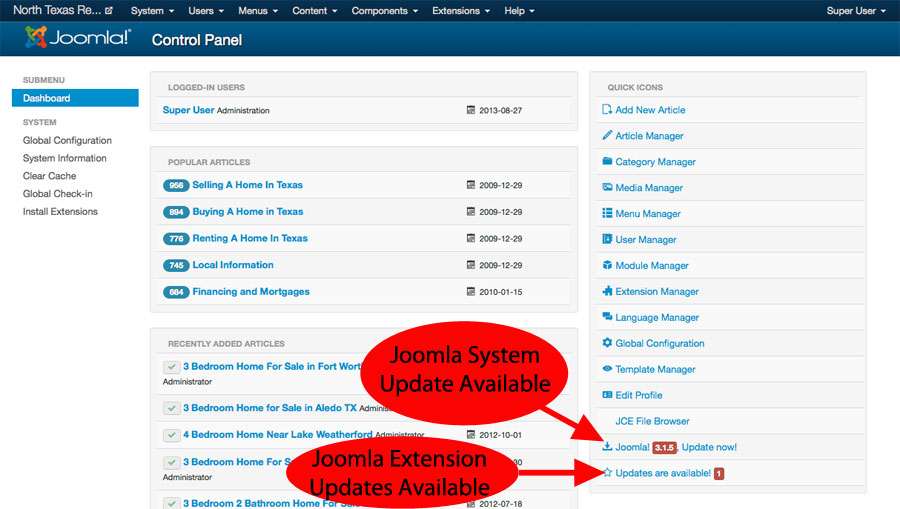Select Global Check-in in the sidebar
This screenshot has height=509, width=900.
[57, 193]
